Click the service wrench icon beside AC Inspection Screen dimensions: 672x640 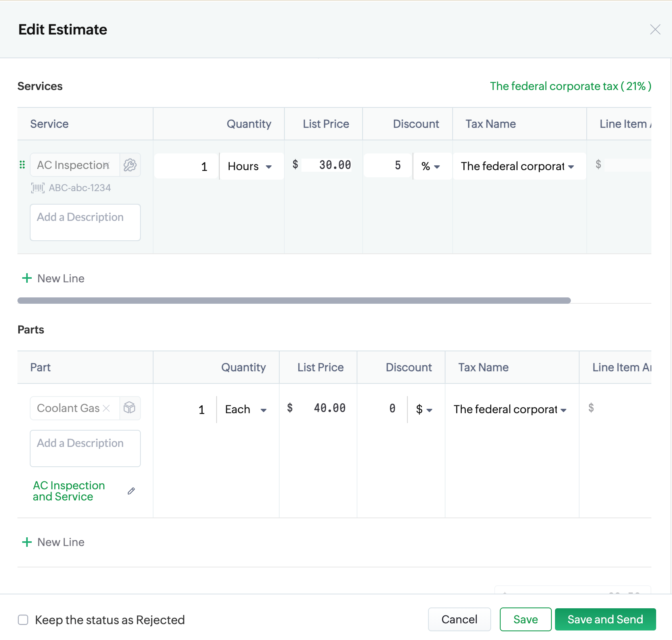coord(130,165)
